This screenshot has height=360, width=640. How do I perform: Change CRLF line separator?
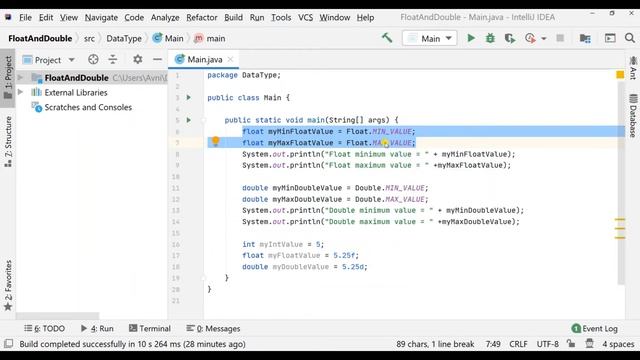coord(518,344)
